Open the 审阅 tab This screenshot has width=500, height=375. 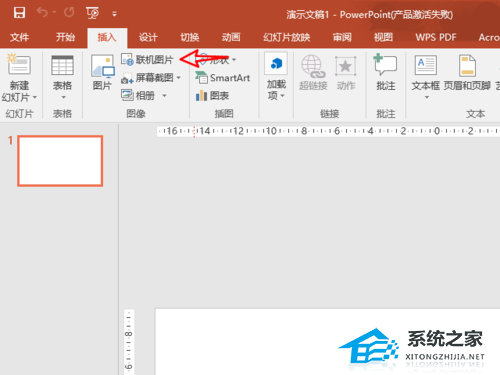tap(342, 37)
